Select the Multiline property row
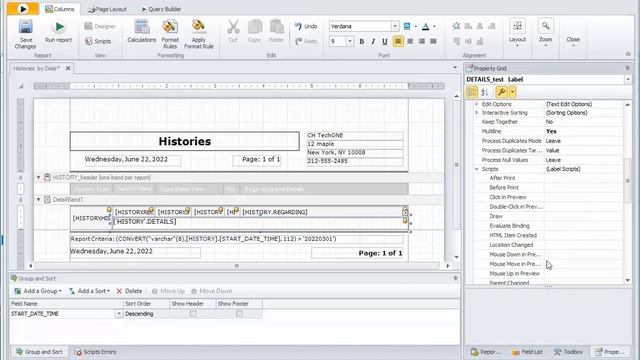The image size is (640, 360). point(549,131)
